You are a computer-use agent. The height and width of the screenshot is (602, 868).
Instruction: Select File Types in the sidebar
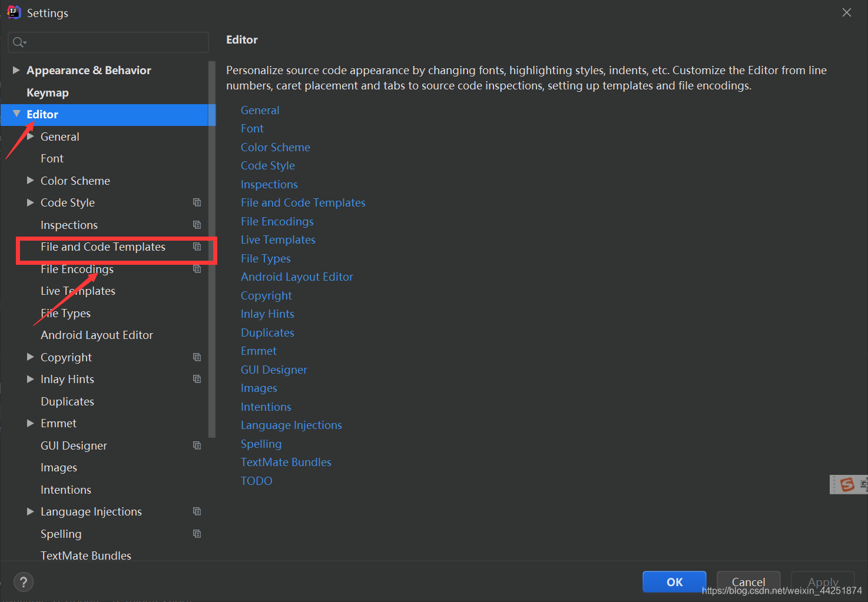click(x=65, y=312)
